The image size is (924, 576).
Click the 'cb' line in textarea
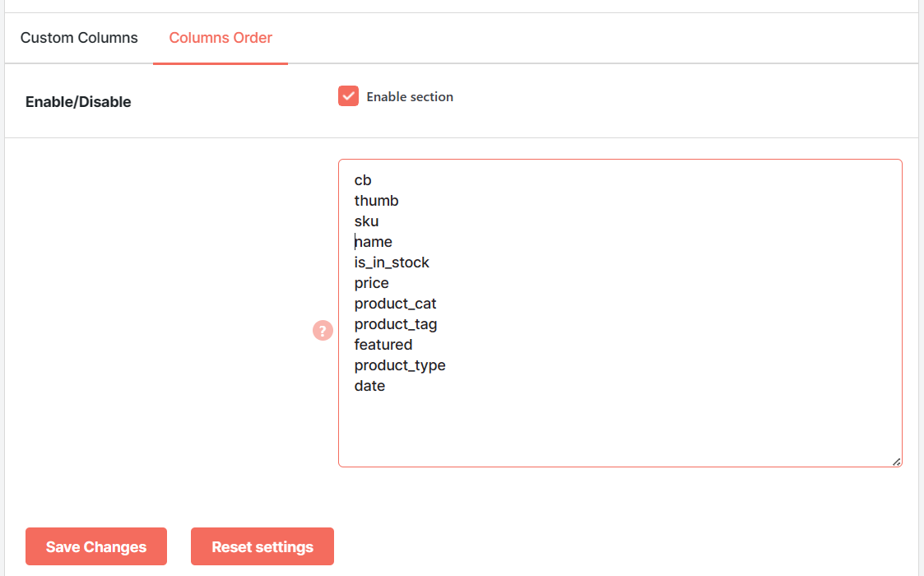click(x=363, y=180)
